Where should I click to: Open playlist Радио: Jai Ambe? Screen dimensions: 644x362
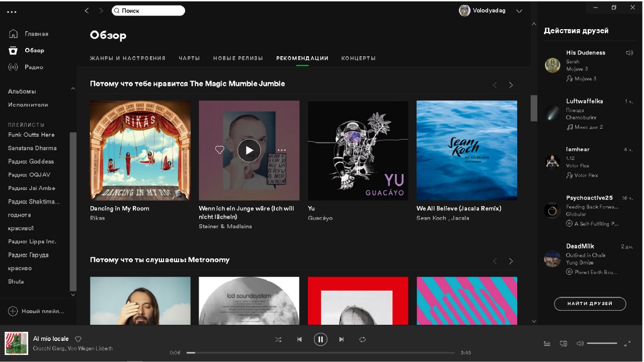(32, 188)
